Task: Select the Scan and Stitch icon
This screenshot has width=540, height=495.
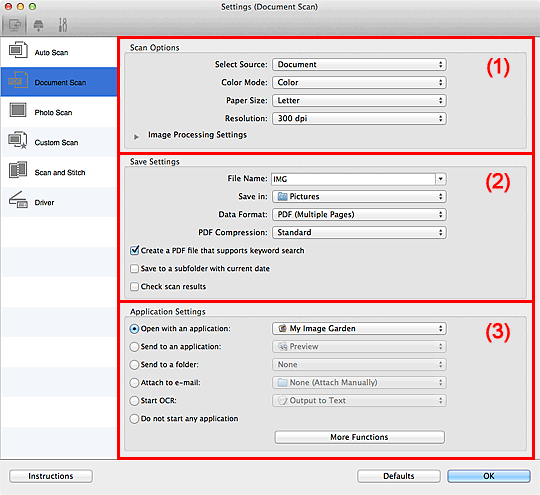Action: (x=18, y=170)
